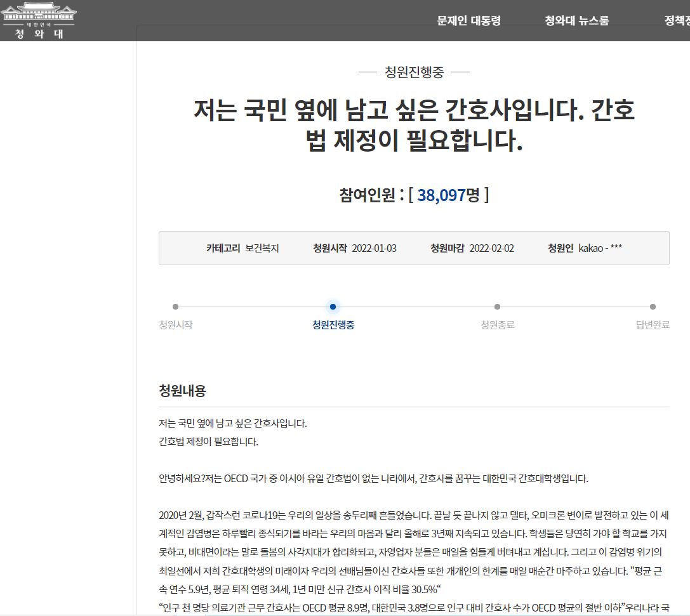Open the 문재인 대통령 menu

[x=468, y=20]
